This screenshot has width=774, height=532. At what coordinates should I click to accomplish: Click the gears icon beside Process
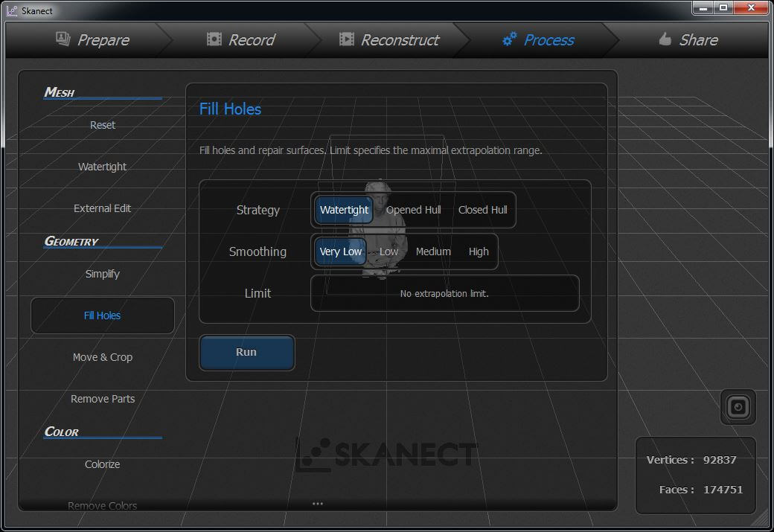pos(509,39)
